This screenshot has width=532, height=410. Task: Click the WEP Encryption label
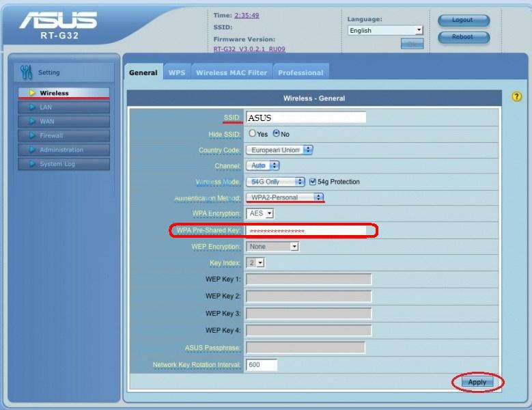pyautogui.click(x=216, y=247)
